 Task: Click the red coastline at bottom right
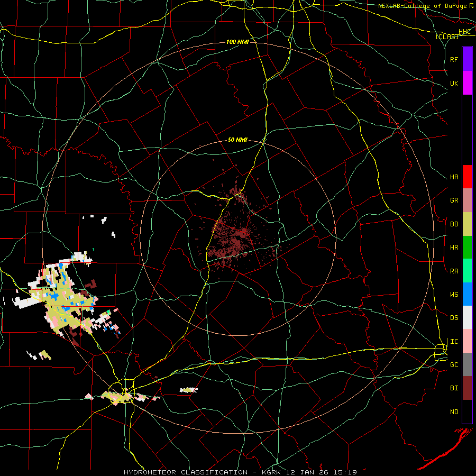tap(445, 449)
